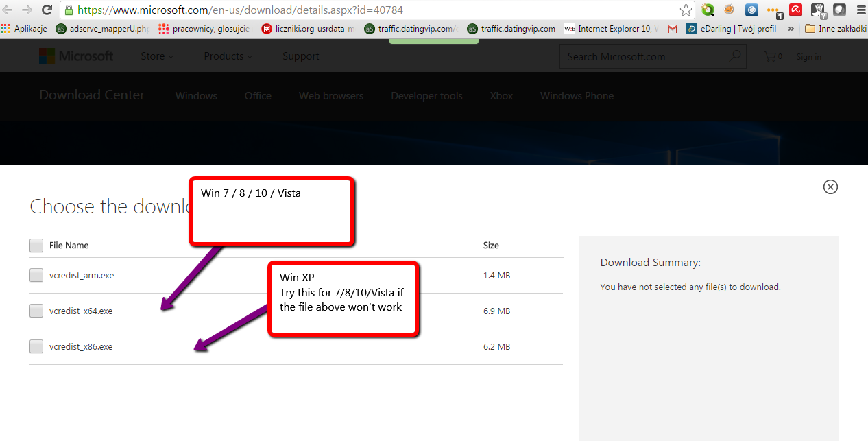Open the pracownicy, glosujcie bookmark

click(204, 29)
